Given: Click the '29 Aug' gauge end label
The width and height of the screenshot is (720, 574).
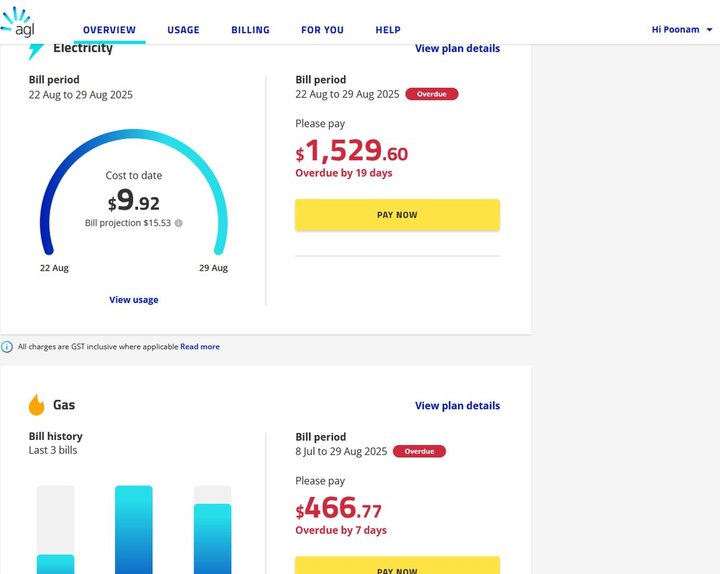Looking at the screenshot, I should click(214, 268).
